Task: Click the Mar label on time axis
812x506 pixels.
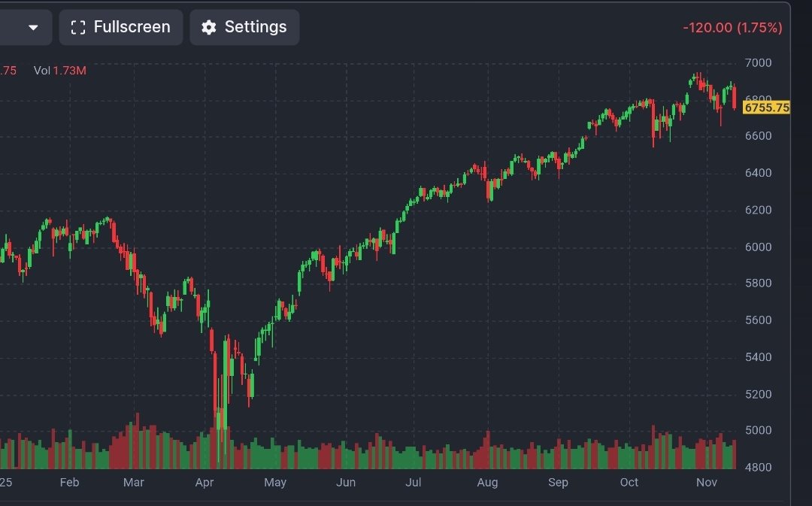Action: pyautogui.click(x=134, y=482)
